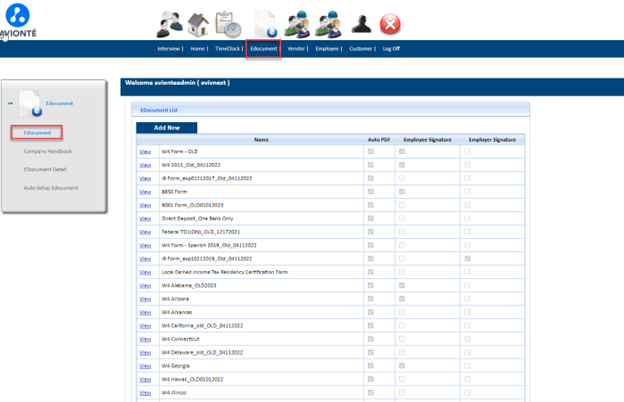Open the Vendor menu item
This screenshot has width=624, height=402.
click(296, 48)
